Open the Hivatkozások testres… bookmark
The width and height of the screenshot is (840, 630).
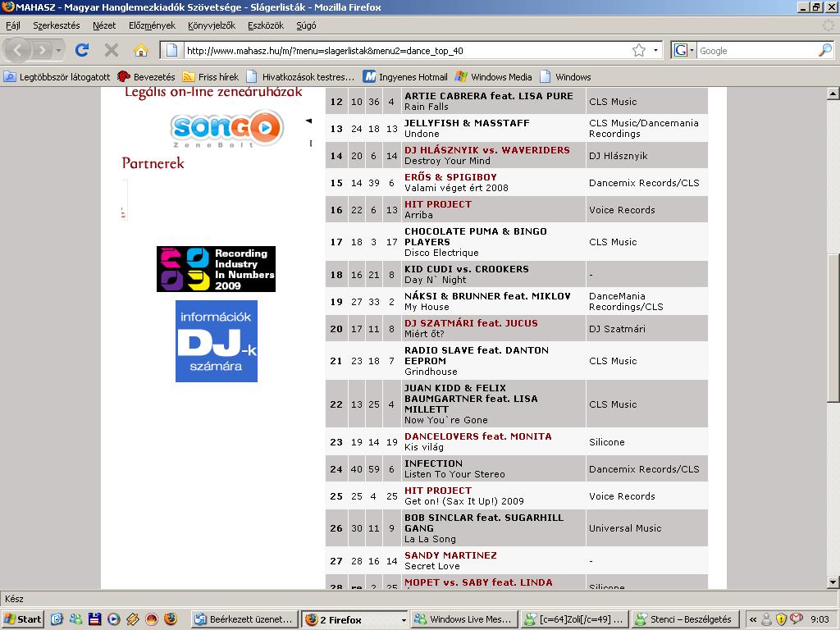(300, 76)
